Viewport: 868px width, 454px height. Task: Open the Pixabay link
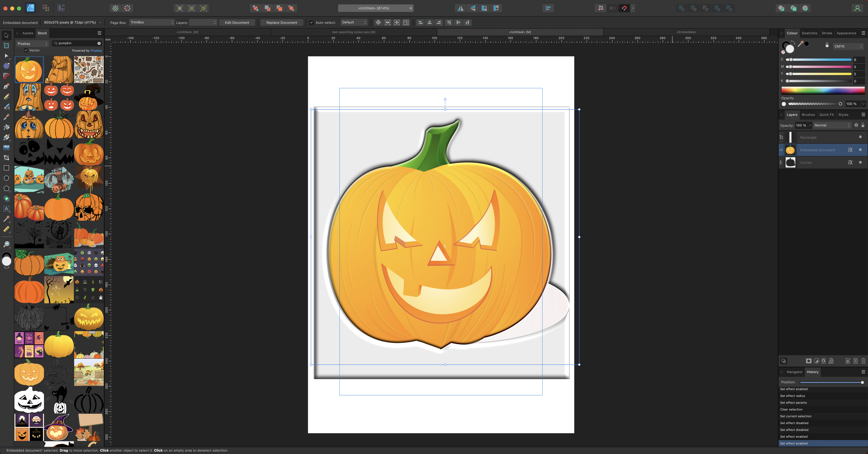(x=96, y=51)
